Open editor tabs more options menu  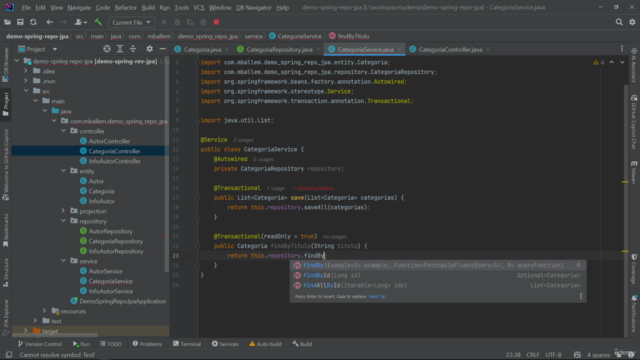click(622, 49)
